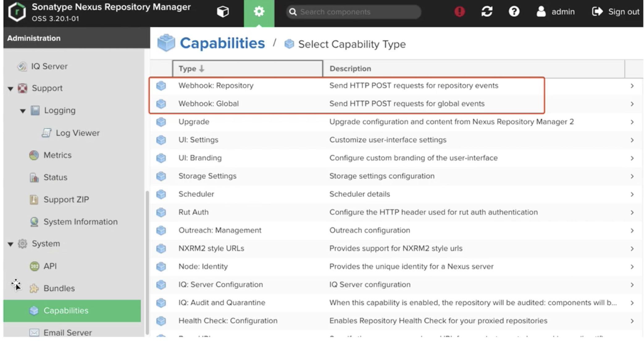Click the chevron on Rut Auth row

coord(632,213)
